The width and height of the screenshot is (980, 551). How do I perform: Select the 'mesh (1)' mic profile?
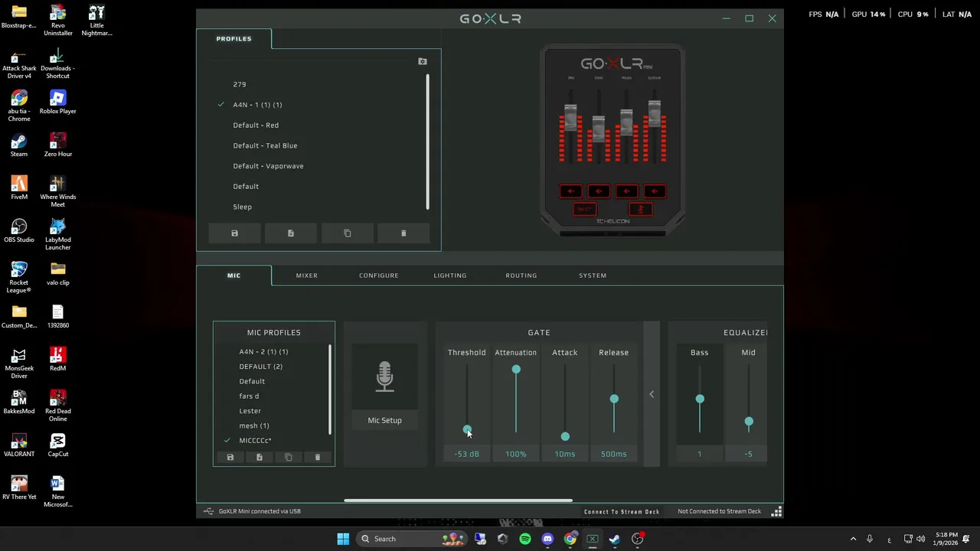254,425
